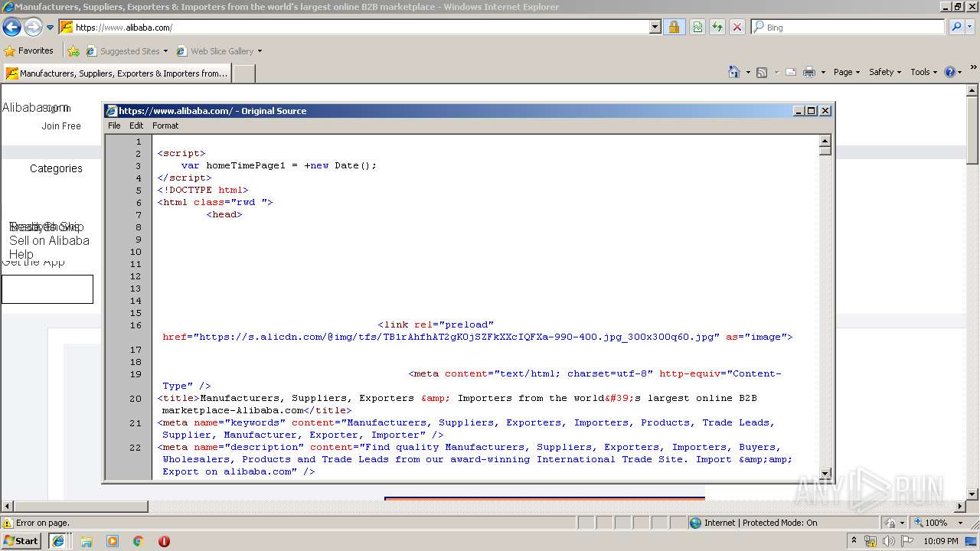The image size is (980, 551).
Task: Open the Page menu in command bar
Action: point(847,72)
